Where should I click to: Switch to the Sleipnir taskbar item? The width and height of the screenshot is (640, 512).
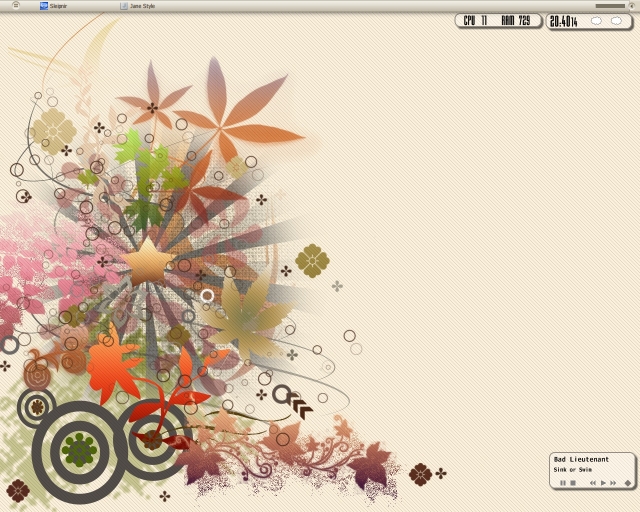tap(53, 6)
